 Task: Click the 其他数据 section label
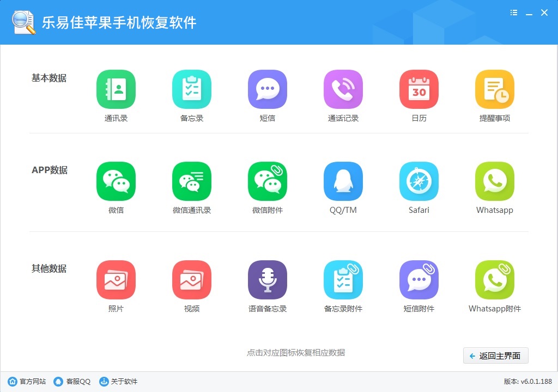click(49, 268)
